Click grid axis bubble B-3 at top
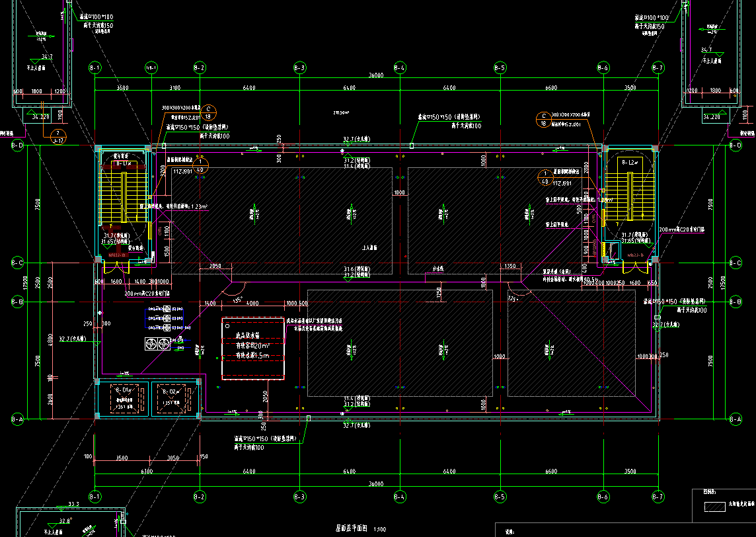 [x=299, y=68]
